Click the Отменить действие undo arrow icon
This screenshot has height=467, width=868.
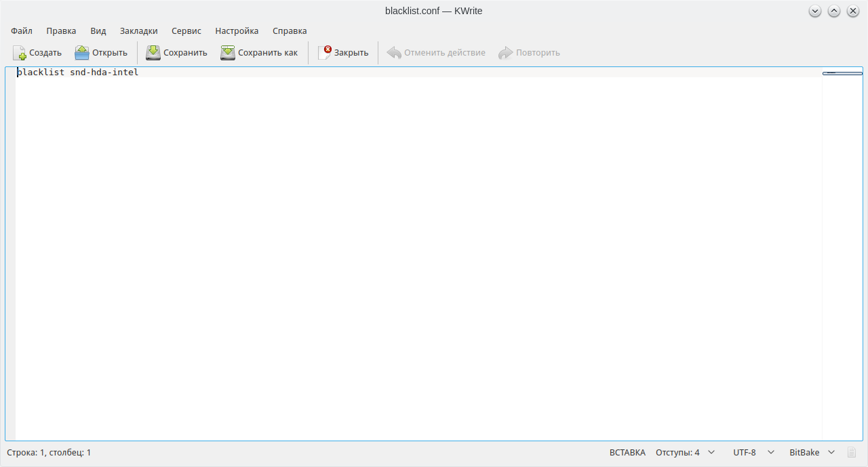tap(394, 53)
